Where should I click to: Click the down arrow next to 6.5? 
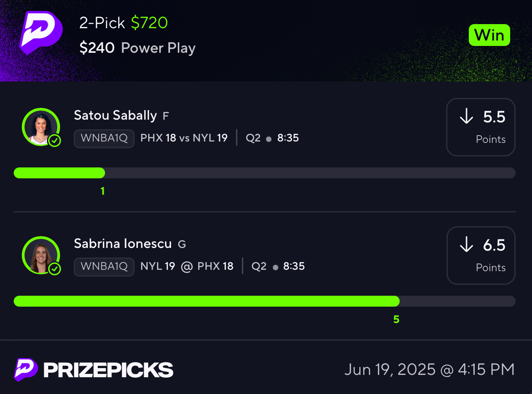[x=467, y=244]
